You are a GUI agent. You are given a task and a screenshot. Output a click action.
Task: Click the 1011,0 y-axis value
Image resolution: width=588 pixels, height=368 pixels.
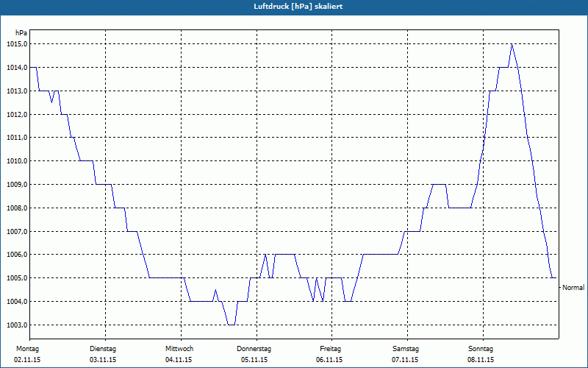[17, 138]
